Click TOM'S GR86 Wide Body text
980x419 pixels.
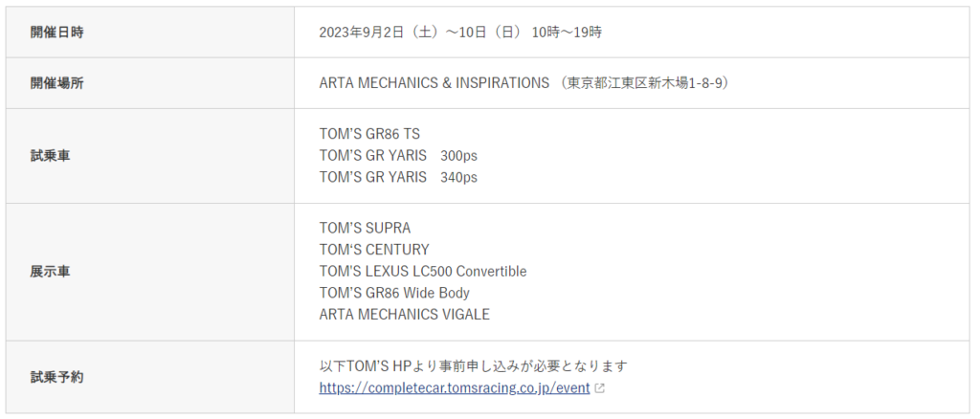pos(393,293)
